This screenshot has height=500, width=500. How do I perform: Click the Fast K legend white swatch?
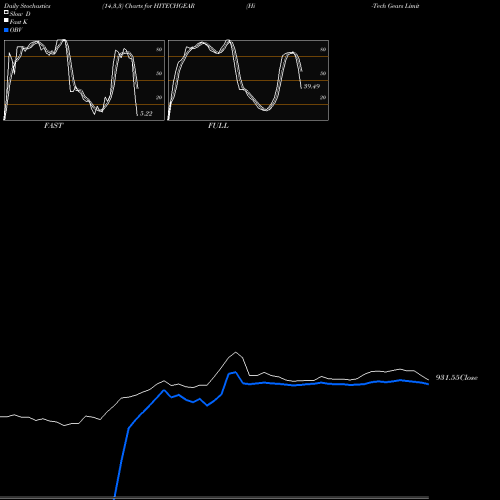[6, 20]
